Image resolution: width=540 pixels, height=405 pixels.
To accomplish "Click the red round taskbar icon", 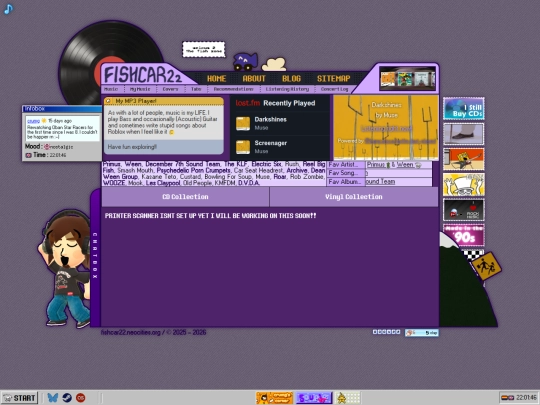I will [x=81, y=398].
